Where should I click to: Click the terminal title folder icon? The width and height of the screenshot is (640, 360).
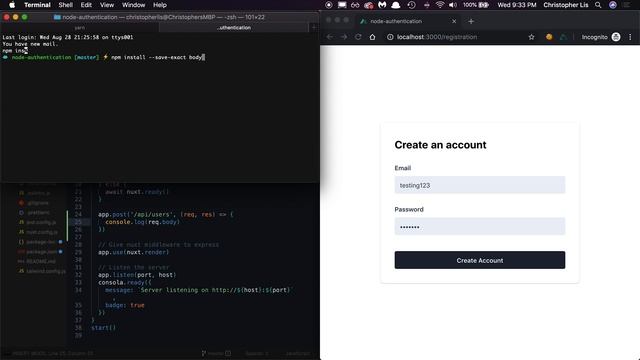pos(57,17)
